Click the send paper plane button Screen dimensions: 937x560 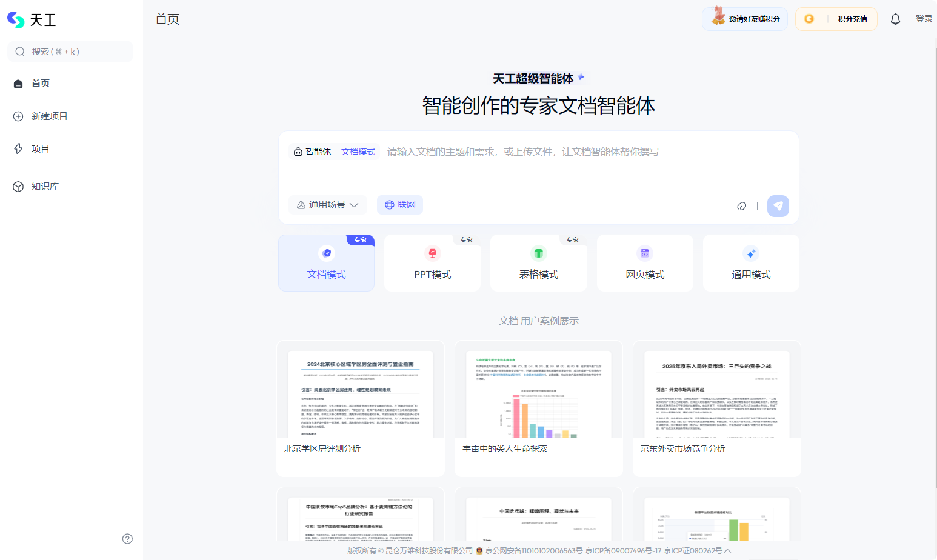coord(778,206)
